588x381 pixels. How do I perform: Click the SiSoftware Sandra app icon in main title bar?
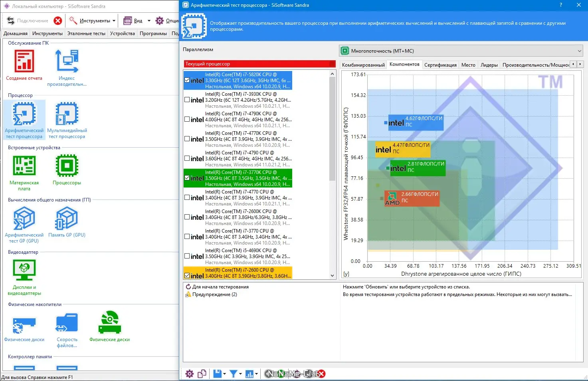pyautogui.click(x=6, y=6)
